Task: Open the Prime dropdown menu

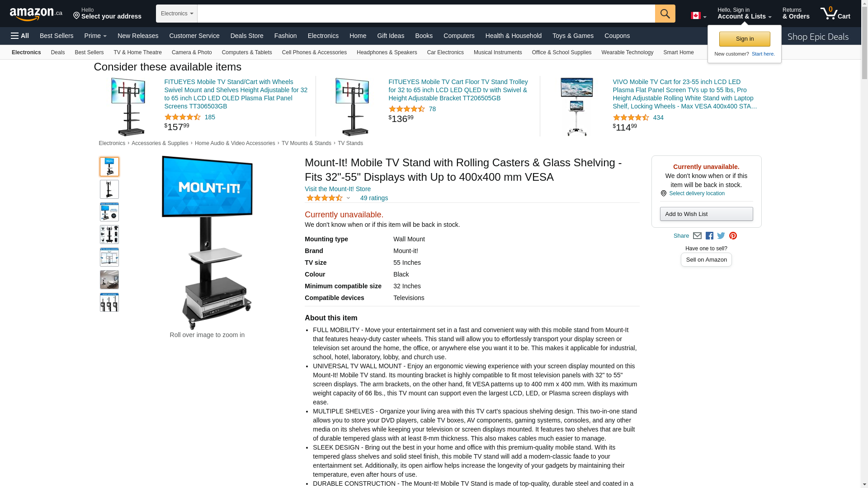Action: coord(95,36)
